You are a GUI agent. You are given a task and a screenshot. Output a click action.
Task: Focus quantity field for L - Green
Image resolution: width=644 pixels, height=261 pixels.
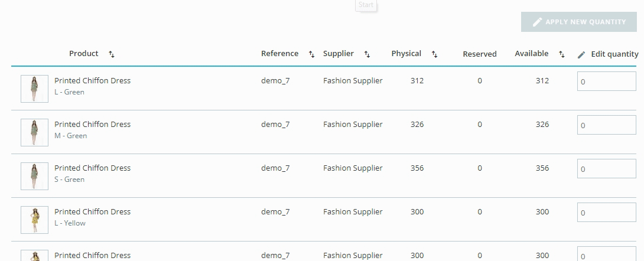[x=606, y=81]
